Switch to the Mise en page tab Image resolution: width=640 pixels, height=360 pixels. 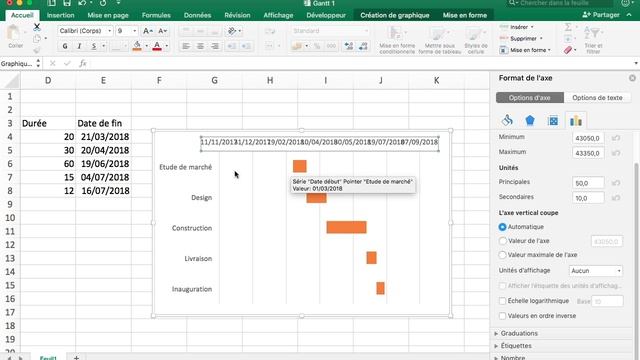[108, 15]
